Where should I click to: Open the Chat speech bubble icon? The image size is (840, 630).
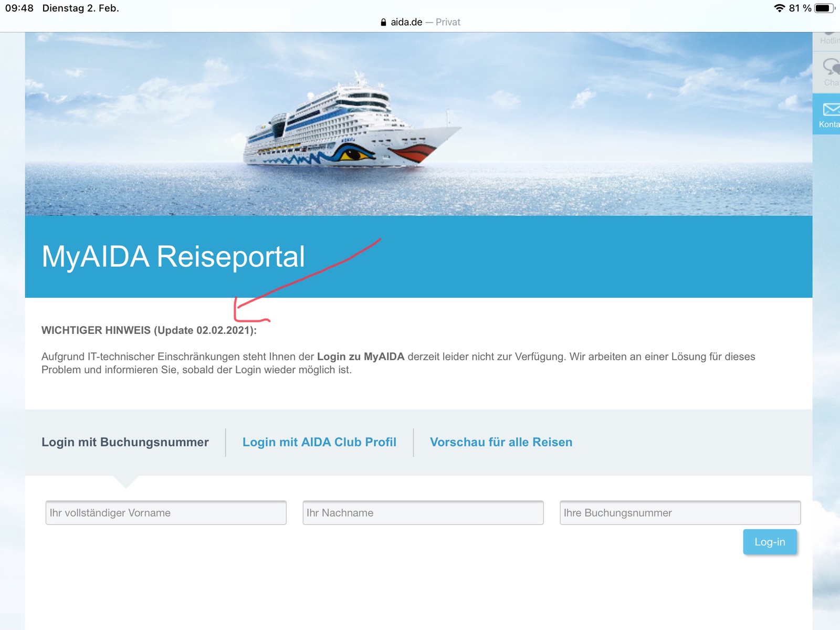click(x=831, y=67)
